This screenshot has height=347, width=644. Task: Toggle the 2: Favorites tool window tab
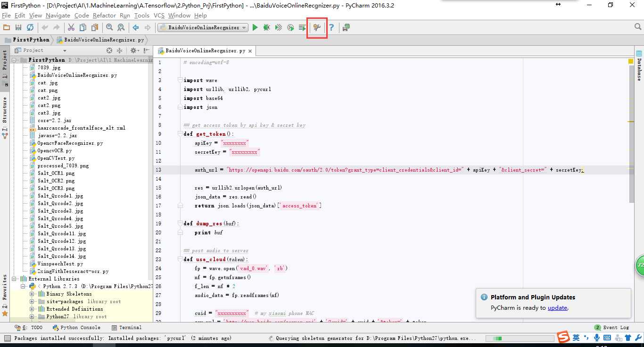click(x=5, y=295)
